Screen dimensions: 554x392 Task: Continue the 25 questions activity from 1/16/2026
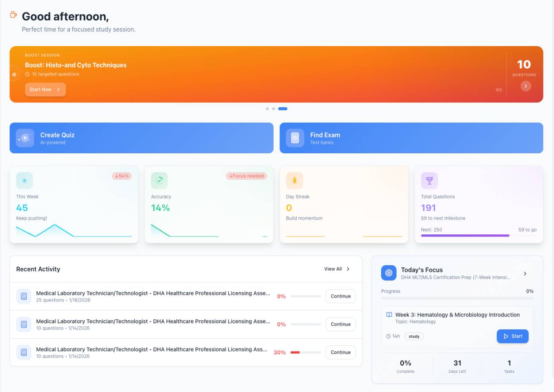click(341, 296)
